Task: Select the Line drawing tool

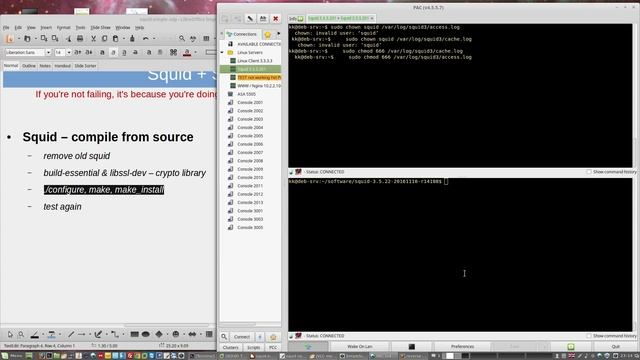Action: (71, 334)
